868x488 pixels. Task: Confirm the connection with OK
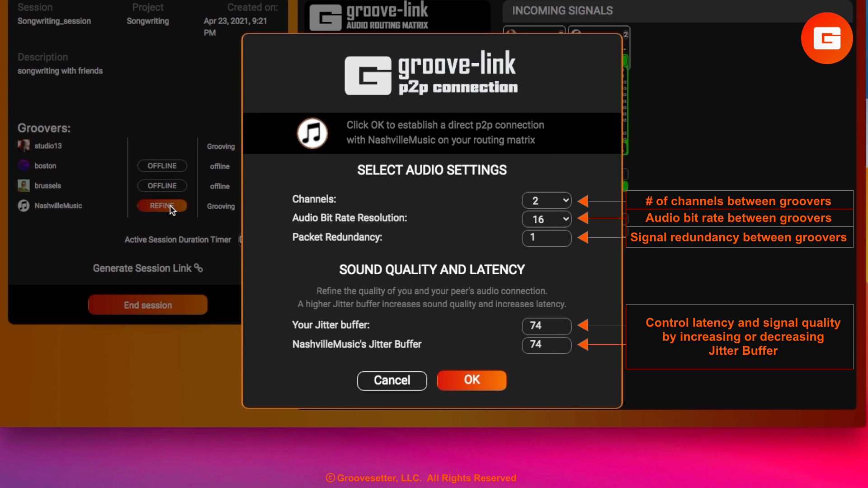[472, 380]
